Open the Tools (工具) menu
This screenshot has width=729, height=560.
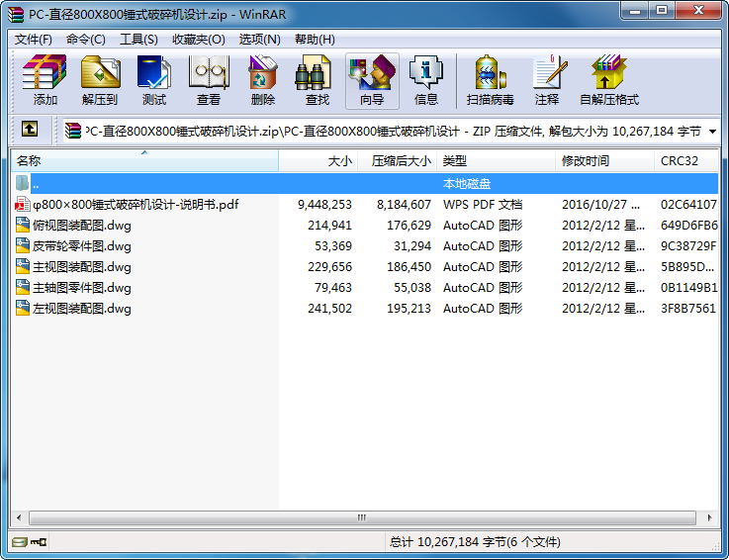point(138,40)
